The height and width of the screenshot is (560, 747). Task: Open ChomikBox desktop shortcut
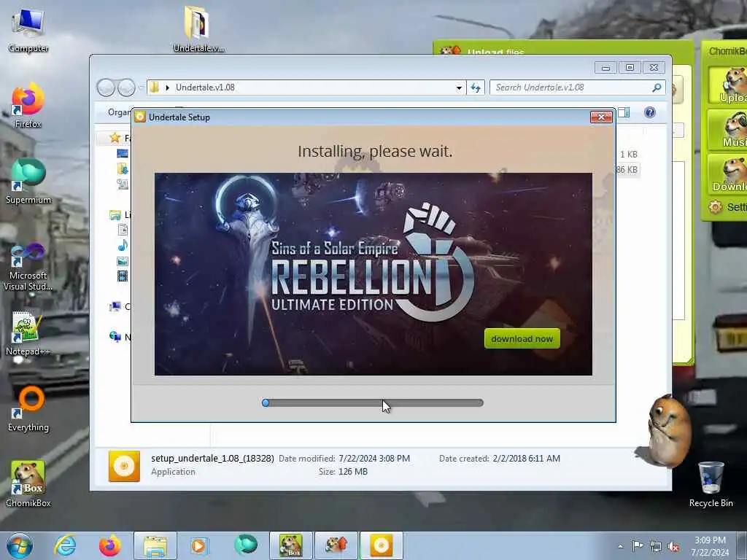pos(28,484)
